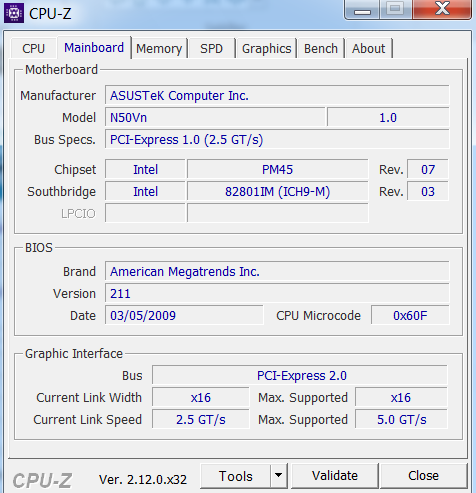Image resolution: width=476 pixels, height=493 pixels.
Task: Select the chipset value PM45
Action: [x=278, y=169]
